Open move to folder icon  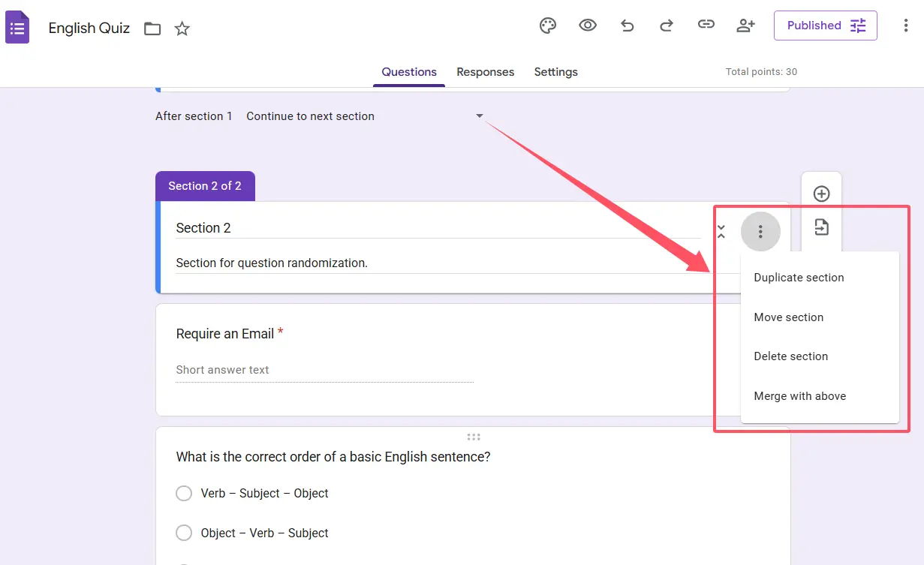point(152,29)
